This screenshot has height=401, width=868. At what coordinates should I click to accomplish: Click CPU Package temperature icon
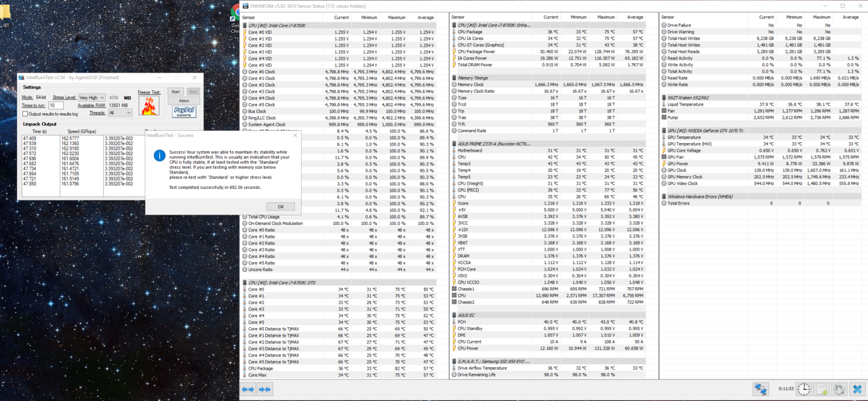[x=454, y=32]
